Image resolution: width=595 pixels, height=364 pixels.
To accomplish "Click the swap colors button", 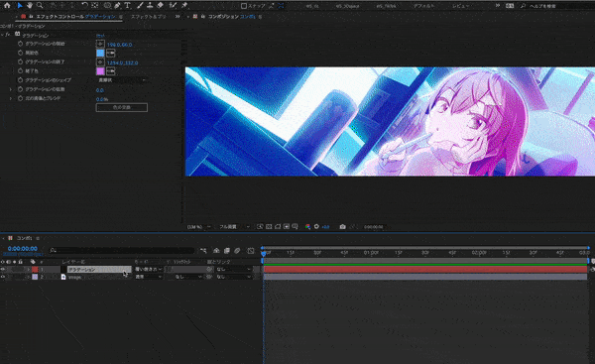I will pyautogui.click(x=121, y=107).
